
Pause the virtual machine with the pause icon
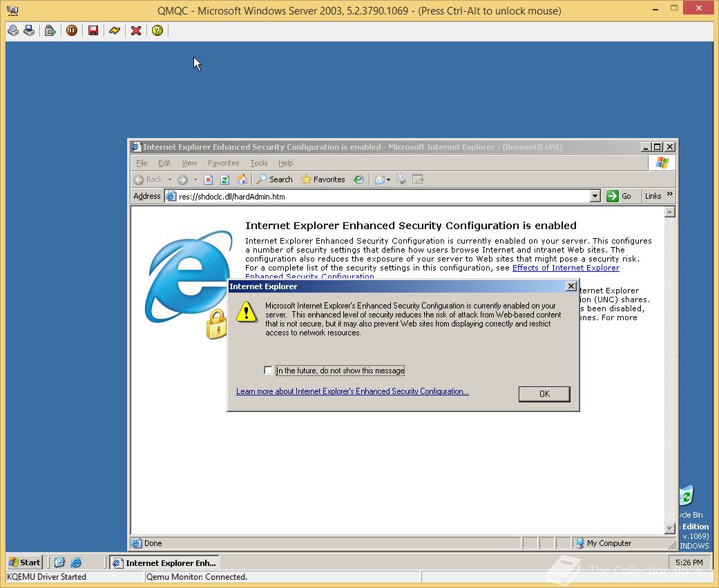pyautogui.click(x=72, y=30)
